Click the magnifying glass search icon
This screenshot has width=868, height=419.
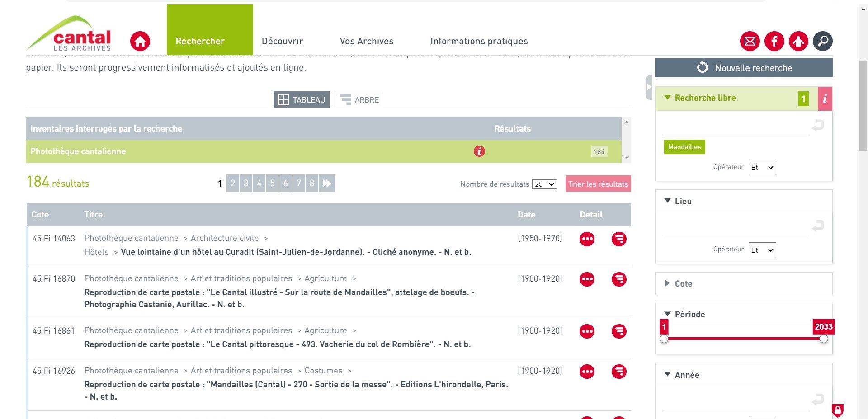point(823,42)
